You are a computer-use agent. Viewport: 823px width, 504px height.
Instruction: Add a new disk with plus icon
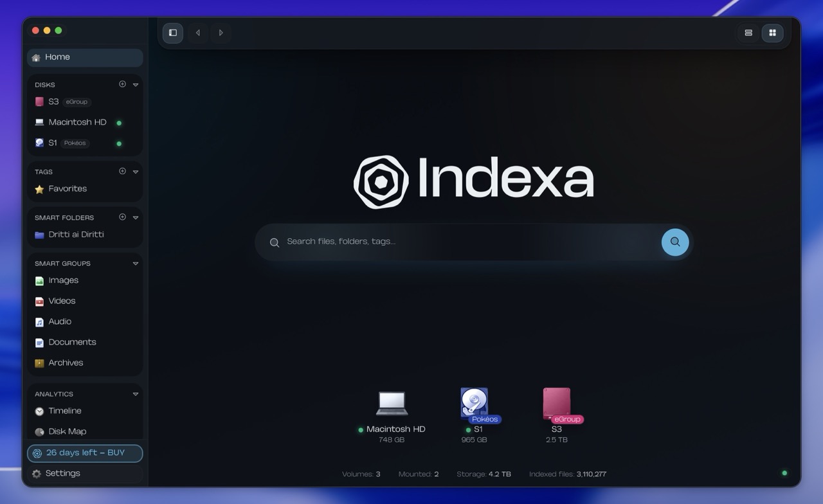(x=122, y=84)
